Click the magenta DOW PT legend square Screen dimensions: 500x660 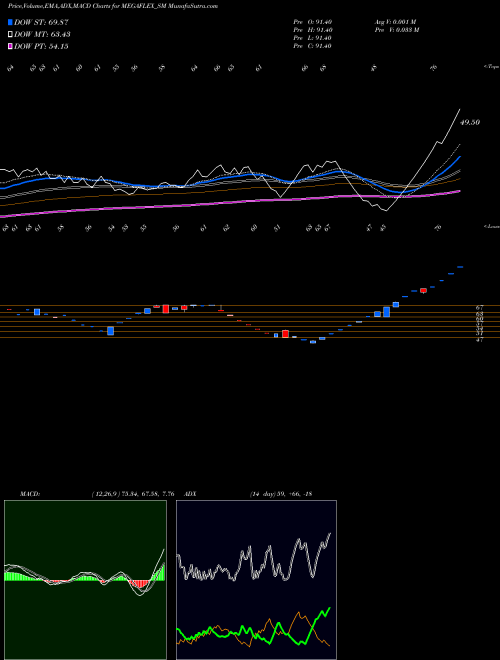pos(11,47)
